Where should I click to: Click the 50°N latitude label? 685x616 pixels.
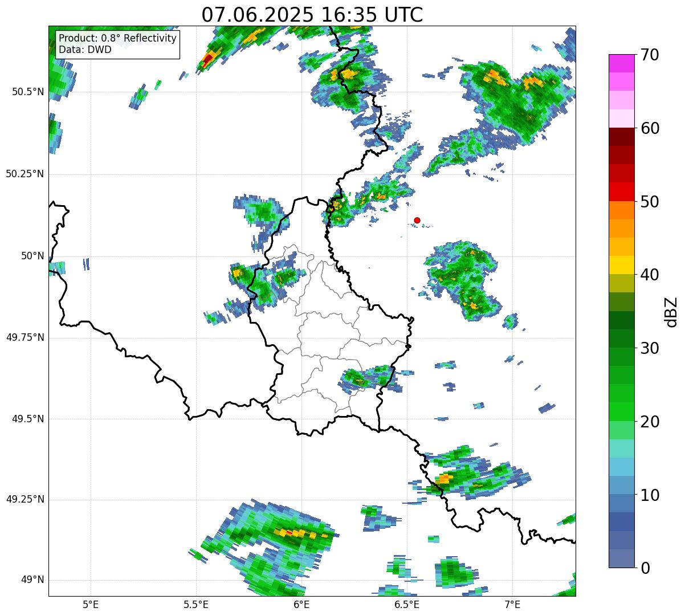pyautogui.click(x=32, y=256)
